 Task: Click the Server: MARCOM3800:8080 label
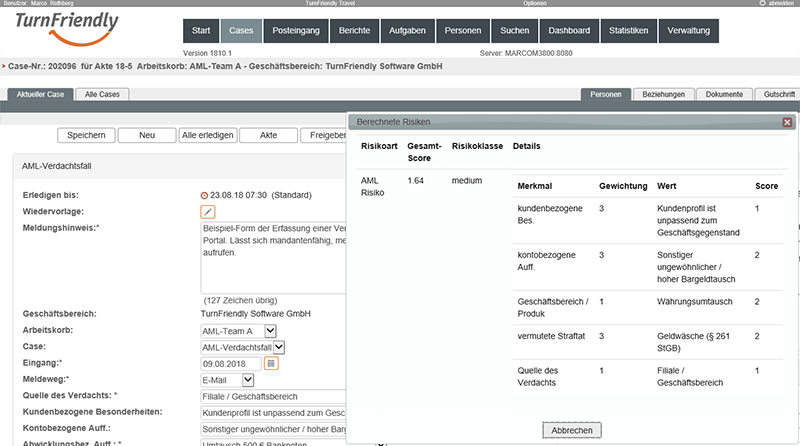(x=526, y=53)
